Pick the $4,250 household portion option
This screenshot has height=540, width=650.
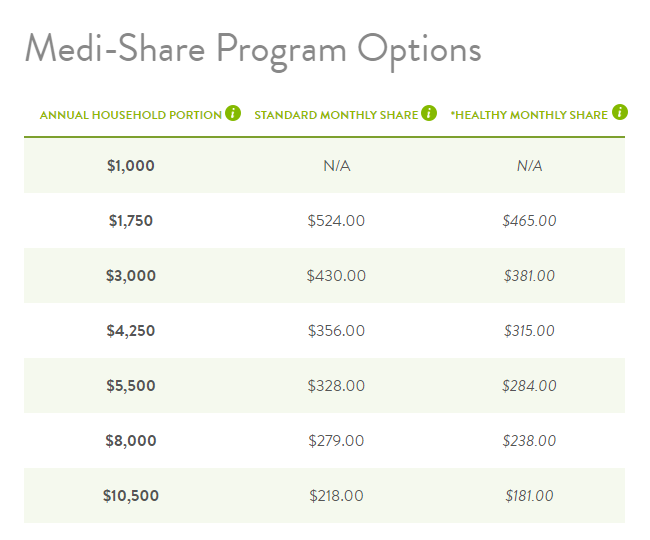pos(131,331)
